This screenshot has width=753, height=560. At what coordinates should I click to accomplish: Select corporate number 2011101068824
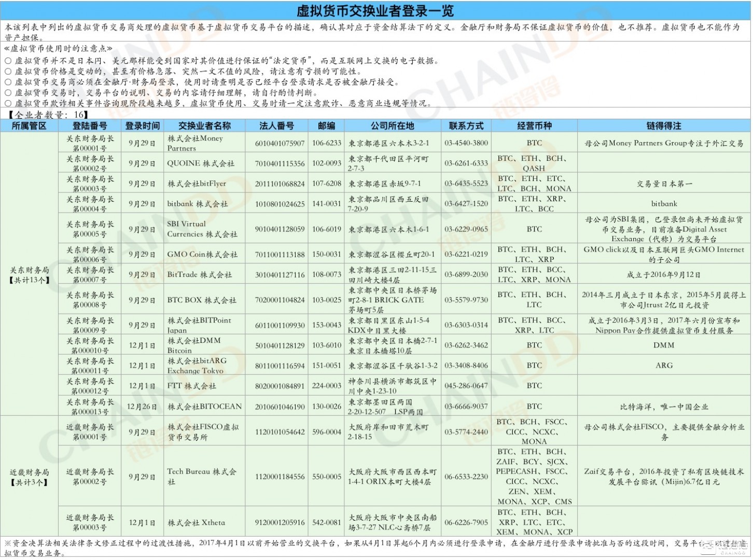pyautogui.click(x=280, y=184)
